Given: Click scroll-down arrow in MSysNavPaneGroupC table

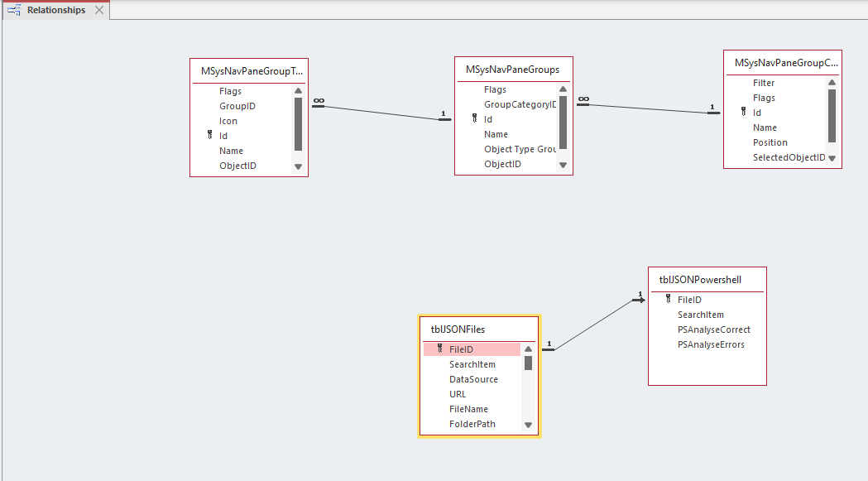Looking at the screenshot, I should coord(832,158).
